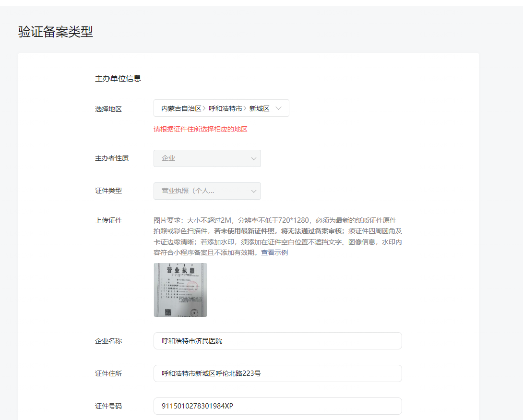Click the 证件类型 label
The height and width of the screenshot is (420, 523).
pyautogui.click(x=108, y=191)
